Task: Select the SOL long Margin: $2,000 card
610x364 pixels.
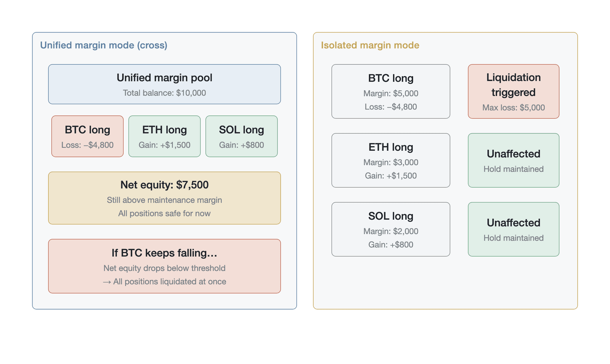Action: click(x=391, y=229)
